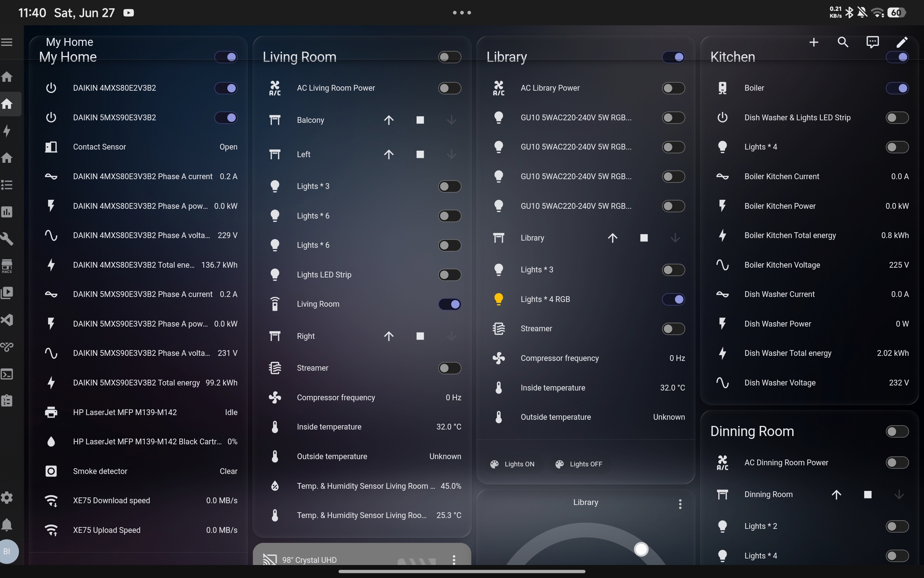Toggle Dish Washer & Lights LED Strip switch
Viewport: 924px width, 578px height.
897,117
